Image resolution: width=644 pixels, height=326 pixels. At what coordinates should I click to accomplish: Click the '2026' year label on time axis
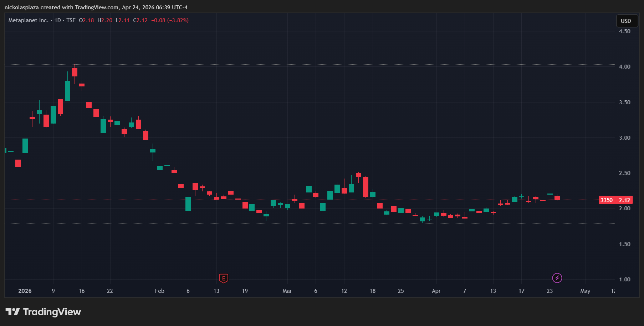pos(25,291)
